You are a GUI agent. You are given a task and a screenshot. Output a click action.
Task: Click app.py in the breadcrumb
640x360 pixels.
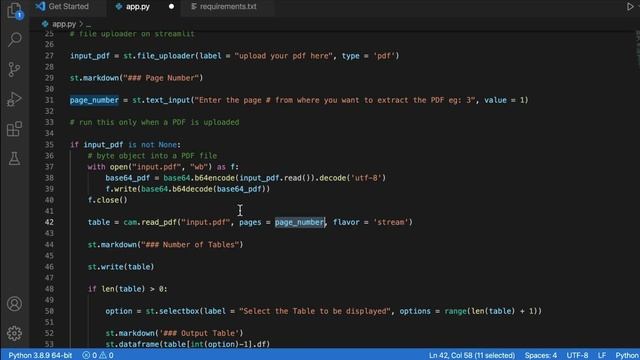tap(64, 24)
